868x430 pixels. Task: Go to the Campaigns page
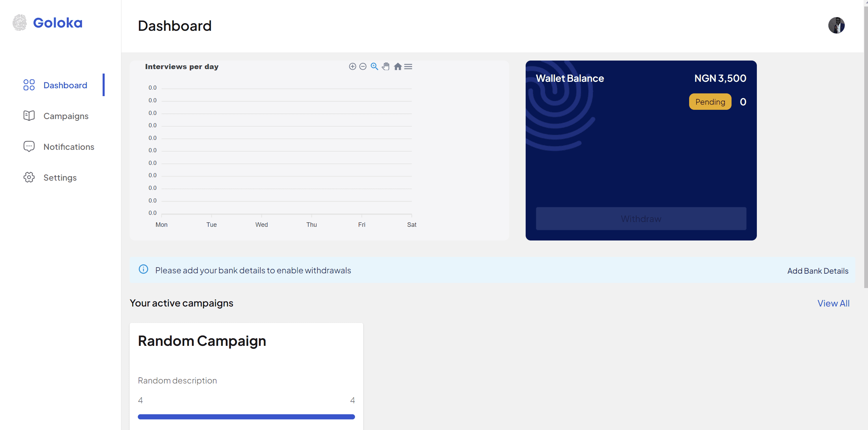pos(66,116)
